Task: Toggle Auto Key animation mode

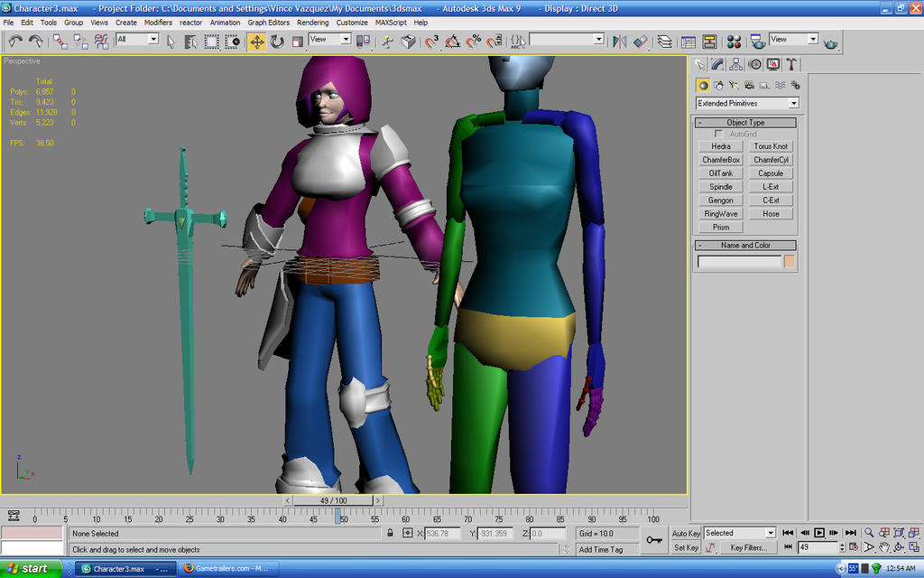Action: (x=686, y=533)
